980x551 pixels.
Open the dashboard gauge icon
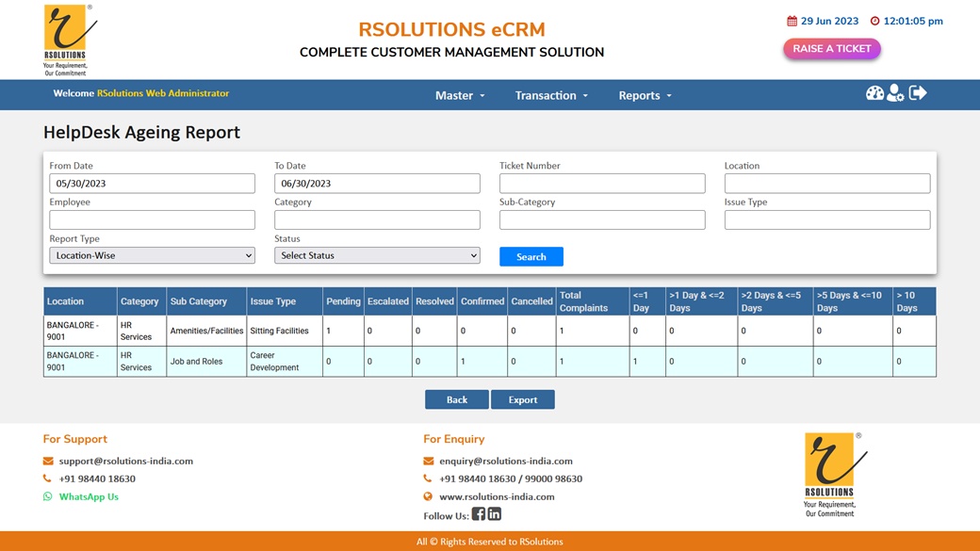tap(874, 92)
